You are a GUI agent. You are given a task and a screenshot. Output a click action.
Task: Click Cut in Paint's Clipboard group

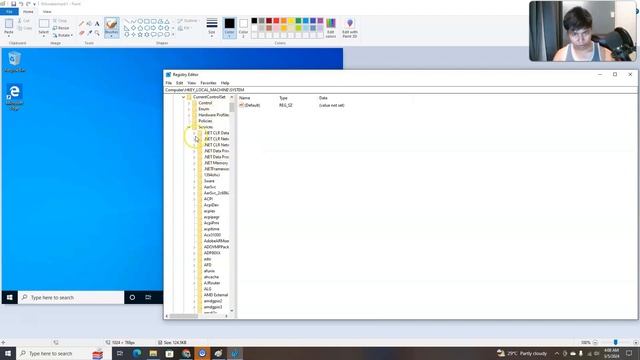[24, 20]
